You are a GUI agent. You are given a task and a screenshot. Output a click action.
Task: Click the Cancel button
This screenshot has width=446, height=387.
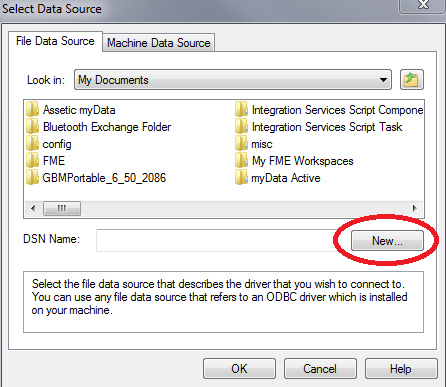click(x=320, y=369)
